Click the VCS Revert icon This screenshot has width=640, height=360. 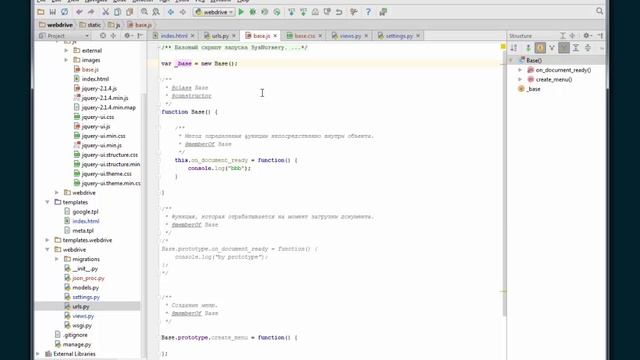coord(339,12)
